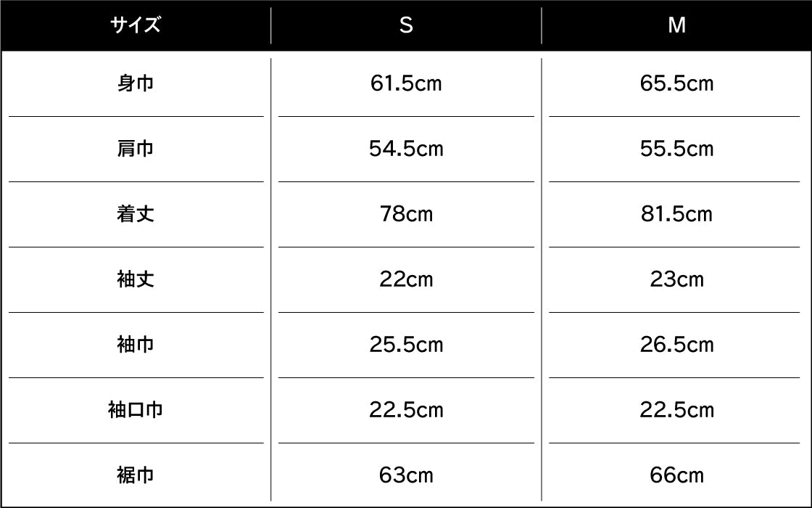Select the 55.5cm shoulder width cell
The image size is (812, 508).
pyautogui.click(x=676, y=149)
